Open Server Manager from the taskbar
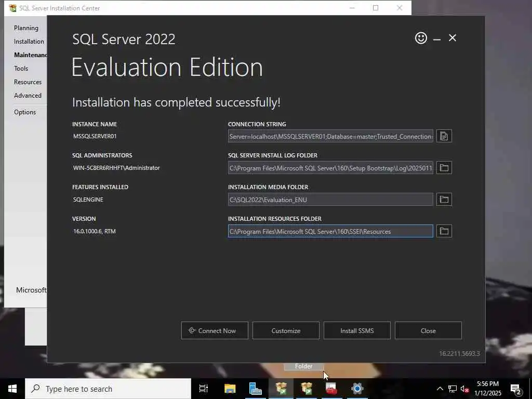The width and height of the screenshot is (532, 399). [255, 389]
